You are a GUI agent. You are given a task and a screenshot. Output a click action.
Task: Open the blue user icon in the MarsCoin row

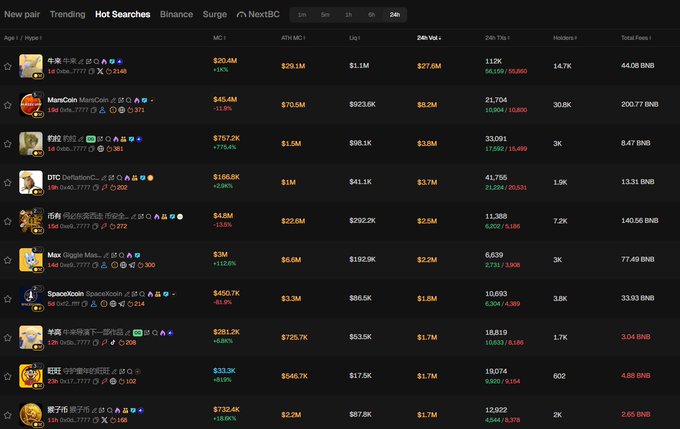click(102, 110)
